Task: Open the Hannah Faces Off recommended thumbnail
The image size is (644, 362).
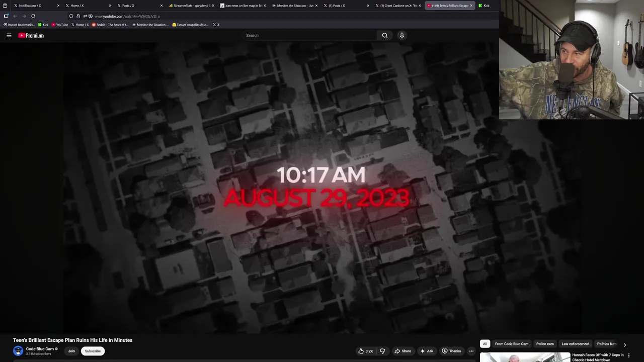Action: coord(525,357)
